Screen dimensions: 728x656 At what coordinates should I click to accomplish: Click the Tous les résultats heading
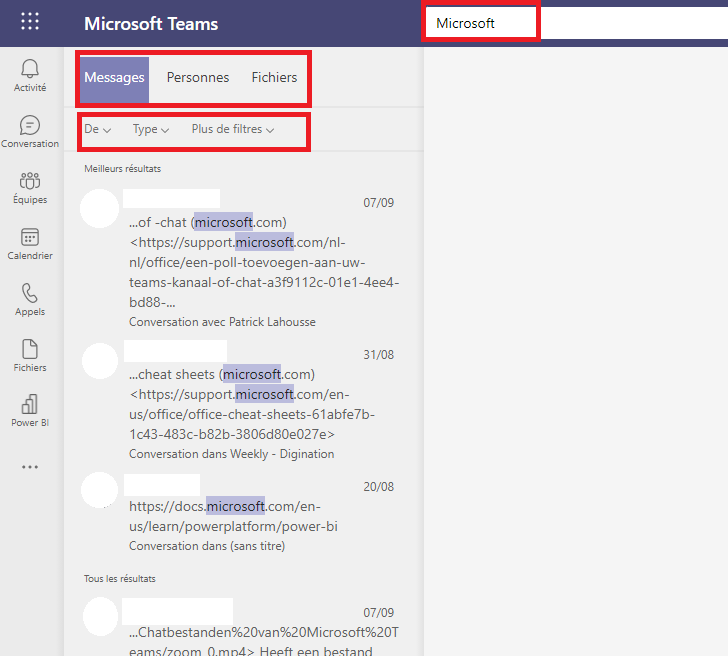tap(120, 578)
